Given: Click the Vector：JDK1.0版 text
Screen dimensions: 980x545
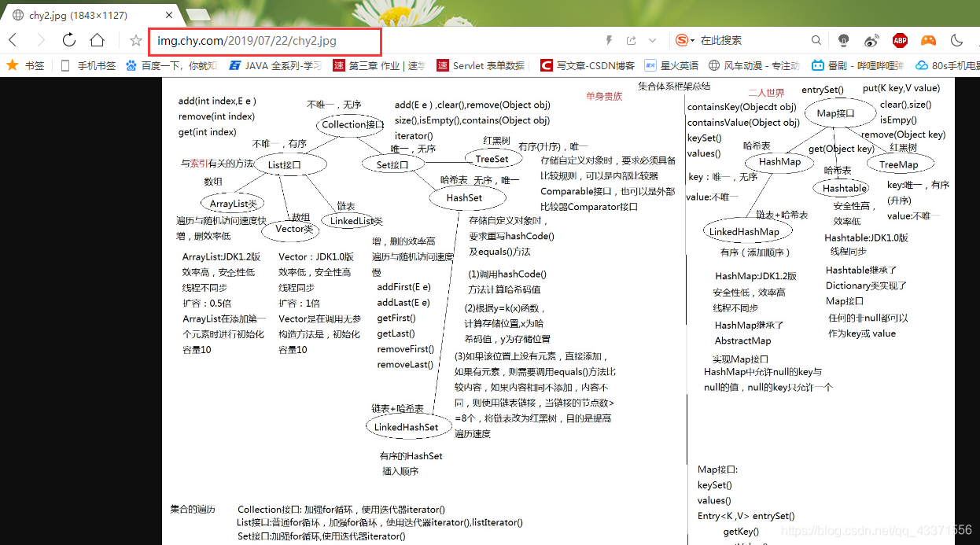Looking at the screenshot, I should [x=316, y=256].
